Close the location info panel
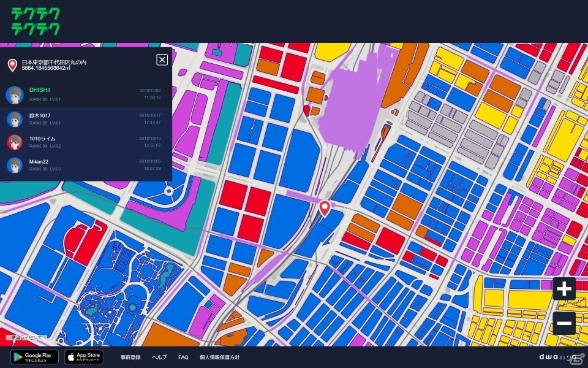Image resolution: width=588 pixels, height=368 pixels. pos(162,59)
